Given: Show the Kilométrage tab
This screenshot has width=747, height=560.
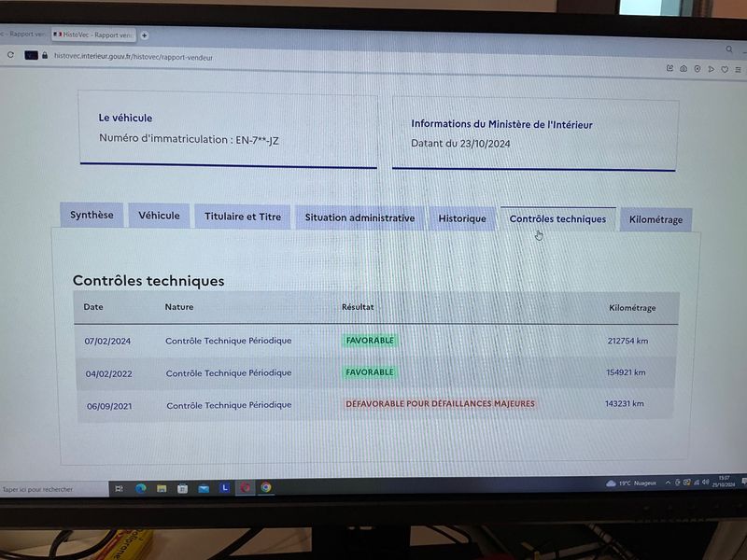Looking at the screenshot, I should pyautogui.click(x=656, y=219).
